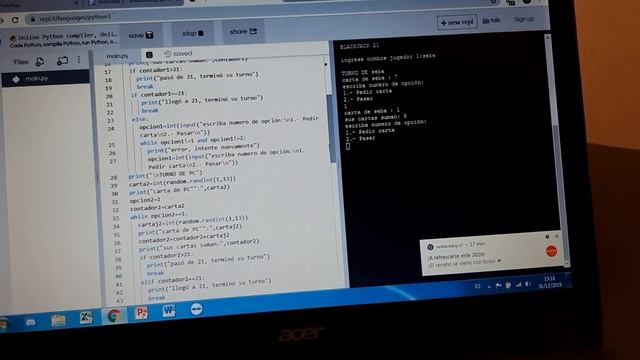Open Chrome from the taskbar
Viewport: 640px width, 360px height.
point(114,316)
